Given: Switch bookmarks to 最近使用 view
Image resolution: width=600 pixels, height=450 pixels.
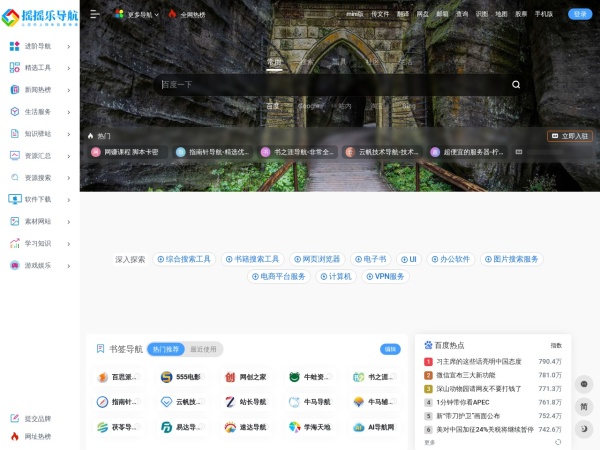Looking at the screenshot, I should pyautogui.click(x=203, y=350).
